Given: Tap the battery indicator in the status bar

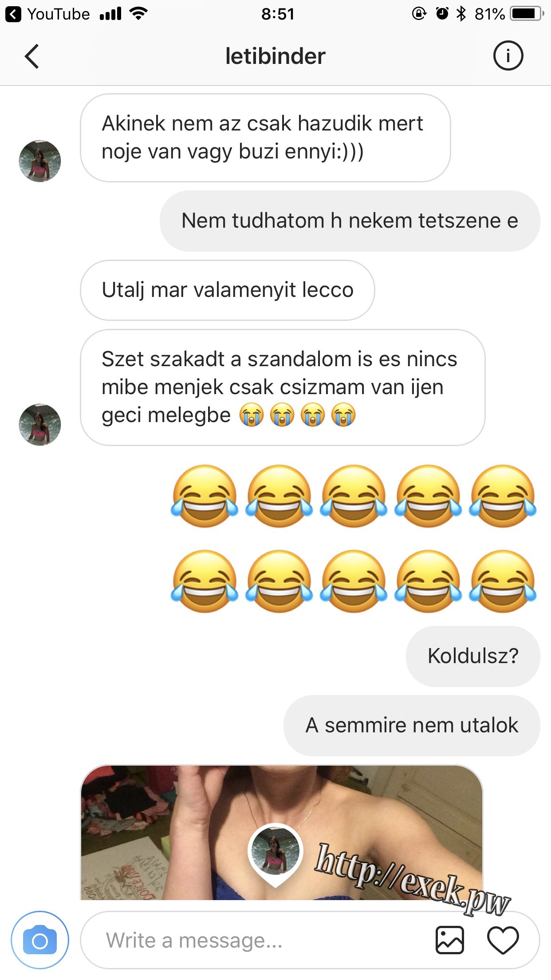Looking at the screenshot, I should tap(527, 14).
